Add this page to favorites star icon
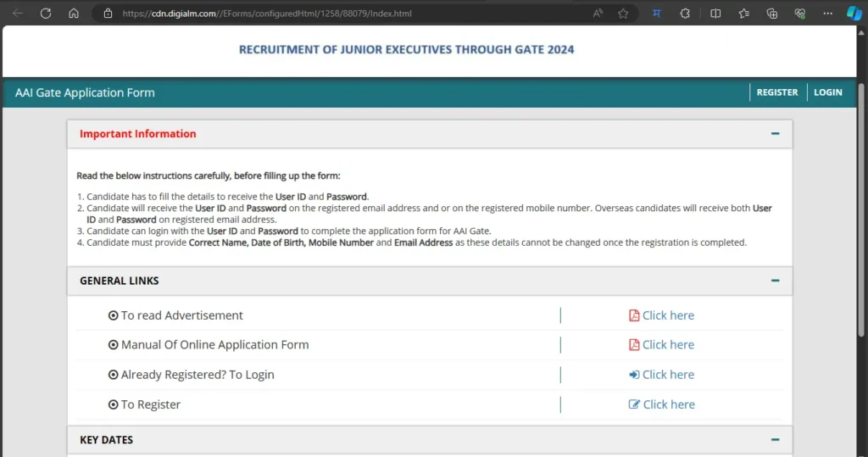The height and width of the screenshot is (457, 868). (x=623, y=14)
